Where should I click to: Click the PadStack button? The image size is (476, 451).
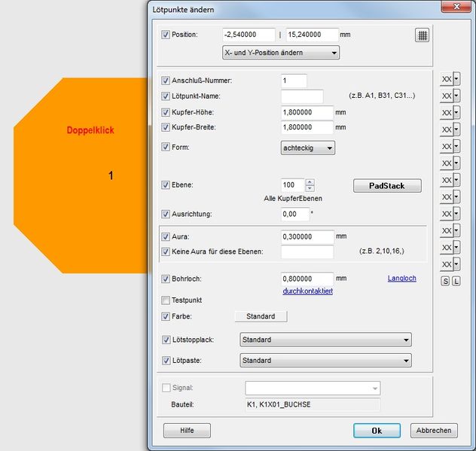(387, 185)
